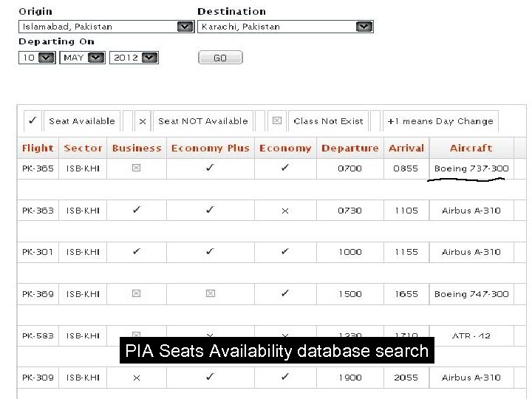Click the Flight column header
Image resolution: width=532 pixels, height=399 pixels.
coord(38,149)
